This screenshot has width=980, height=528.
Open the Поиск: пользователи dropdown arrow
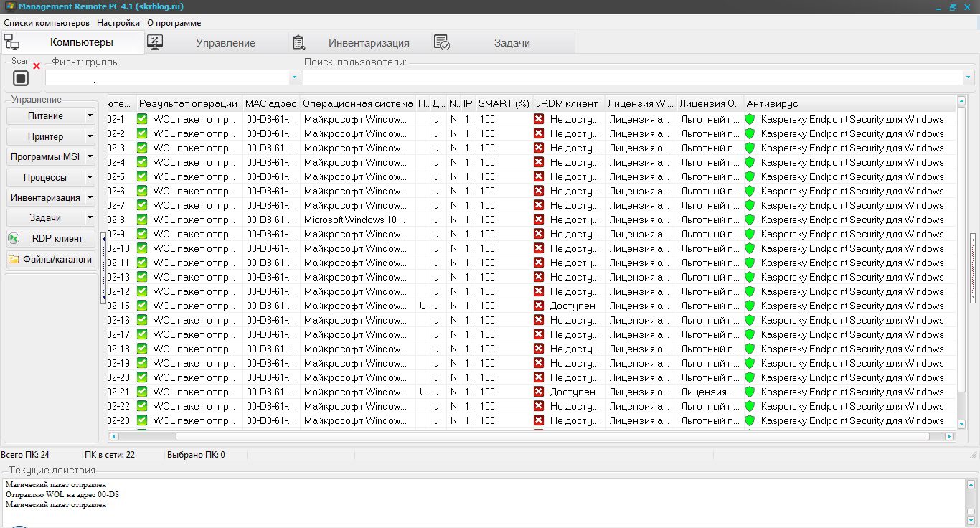[x=969, y=77]
